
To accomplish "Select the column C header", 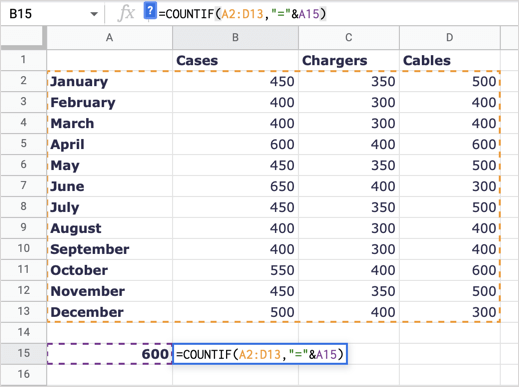I will tap(349, 38).
